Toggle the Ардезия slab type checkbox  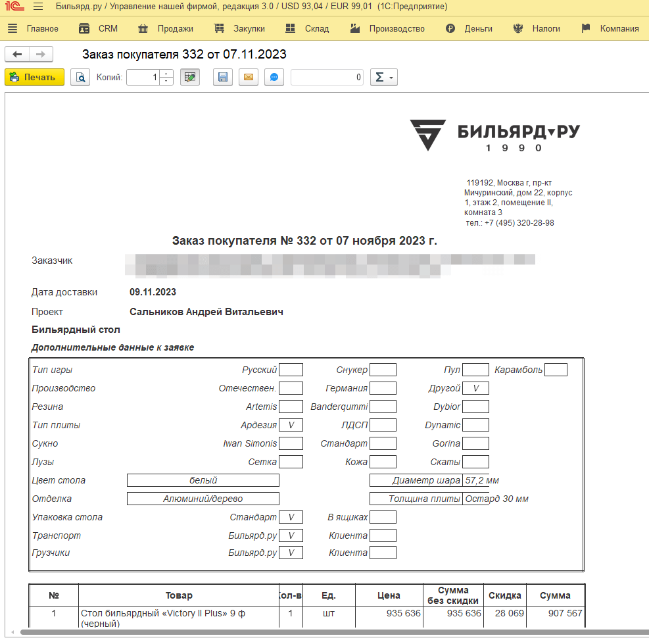[x=291, y=425]
